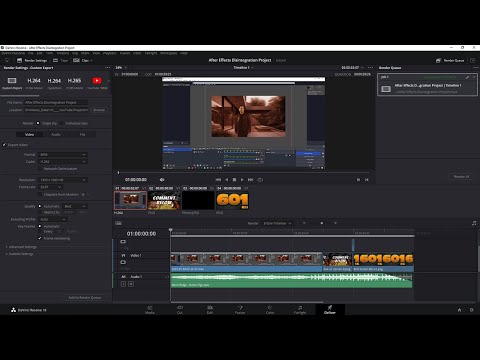Image resolution: width=480 pixels, height=360 pixels.
Task: Jump to first frame in viewer
Action: 218,180
